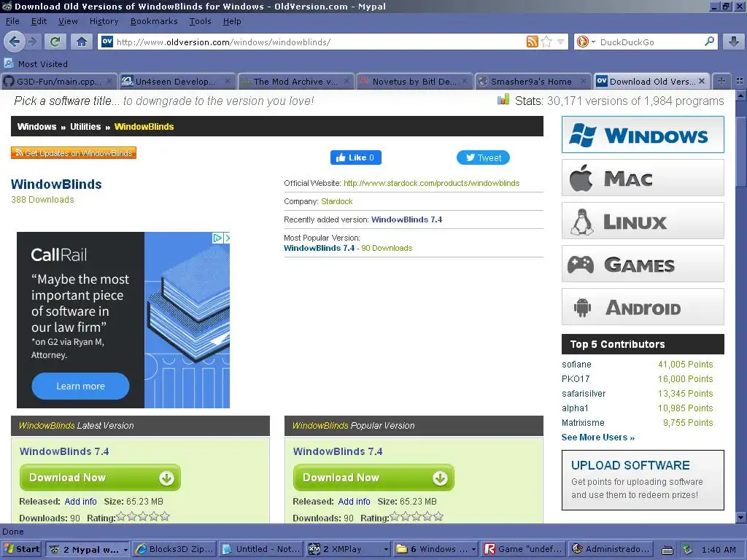Click the tab groups grid icon
The width and height of the screenshot is (747, 560).
coord(740,82)
